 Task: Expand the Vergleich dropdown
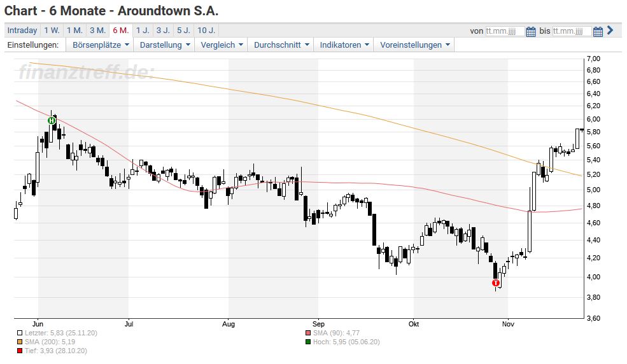[221, 45]
